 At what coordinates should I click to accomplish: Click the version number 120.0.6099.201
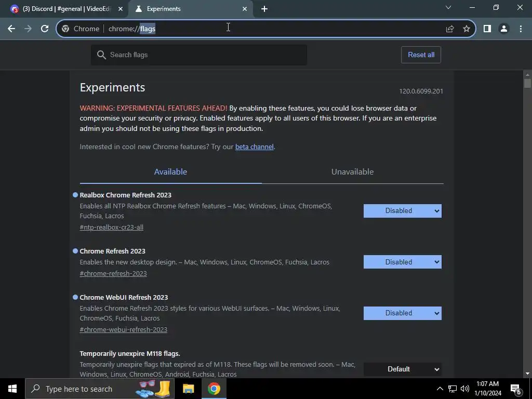[x=421, y=91]
